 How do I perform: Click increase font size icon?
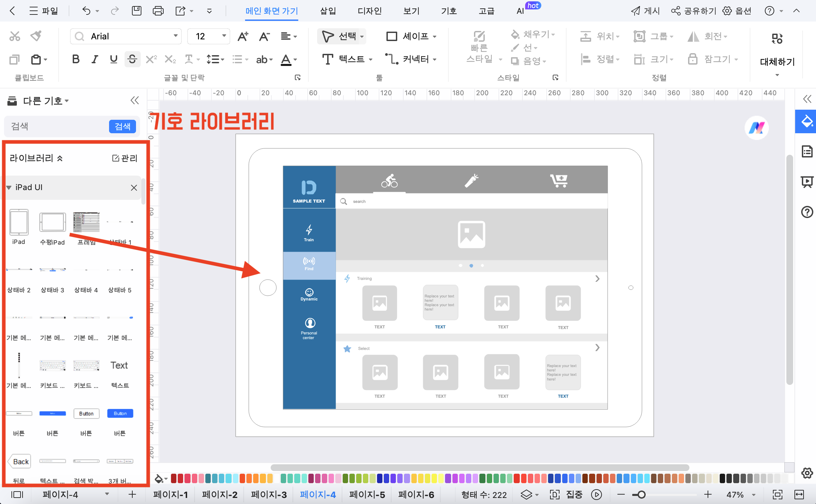[243, 36]
